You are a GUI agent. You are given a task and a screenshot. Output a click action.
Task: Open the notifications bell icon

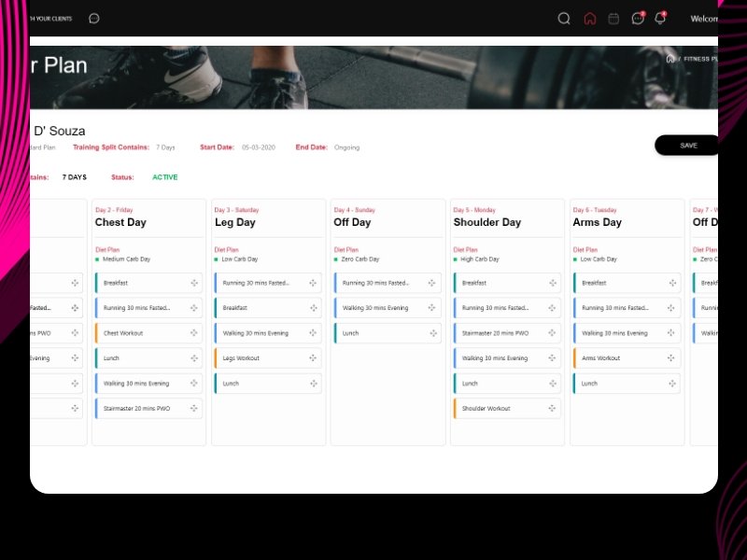tap(660, 19)
